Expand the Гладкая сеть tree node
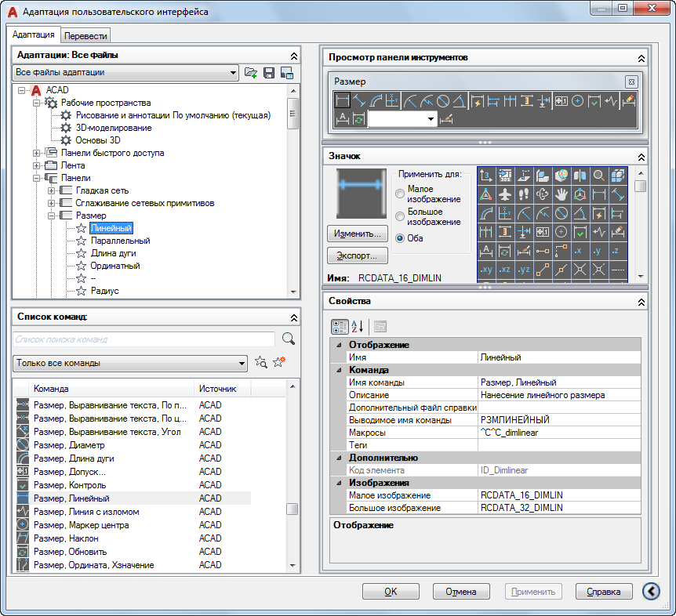Viewport: 676px width, 616px height. pos(51,190)
